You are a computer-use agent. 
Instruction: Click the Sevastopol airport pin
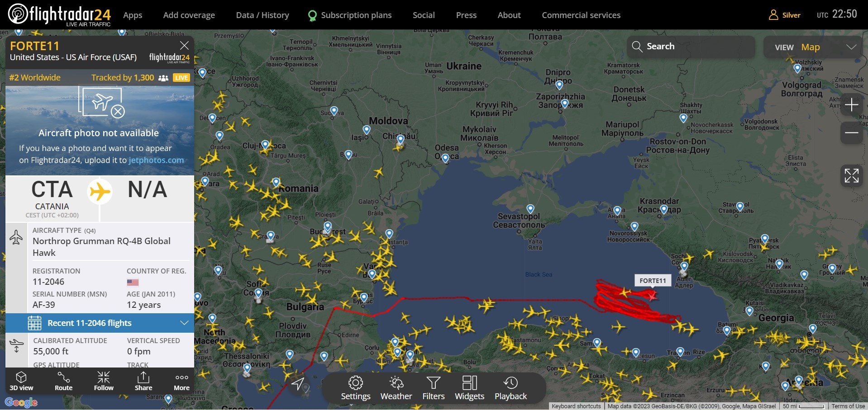click(530, 209)
